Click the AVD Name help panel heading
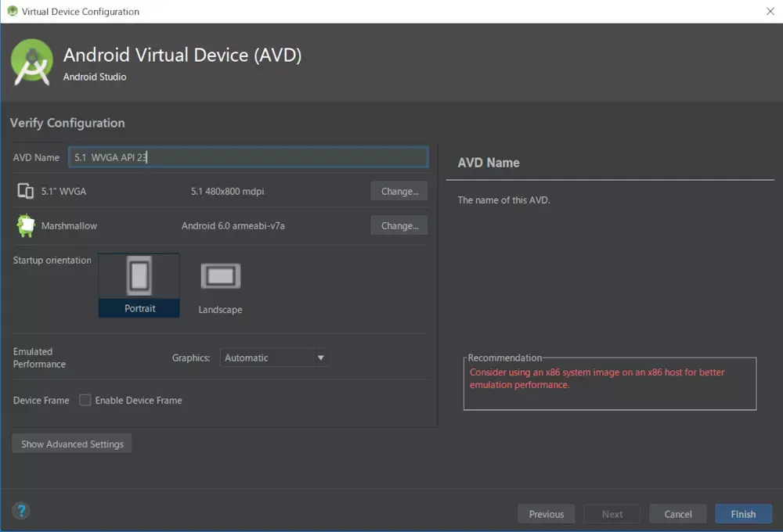 tap(489, 163)
